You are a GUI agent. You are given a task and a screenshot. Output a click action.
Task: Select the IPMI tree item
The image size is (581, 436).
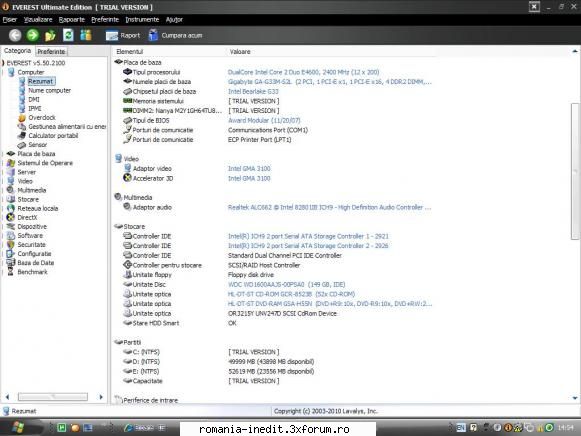pyautogui.click(x=35, y=109)
